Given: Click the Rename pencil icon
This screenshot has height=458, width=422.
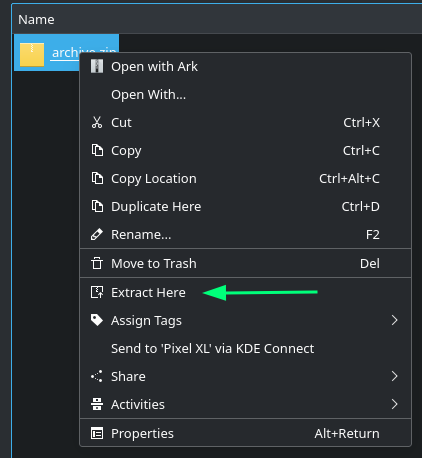Looking at the screenshot, I should click(97, 234).
